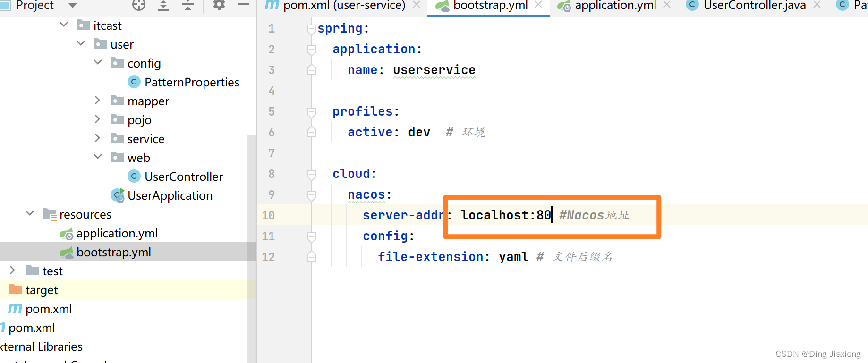Place cursor in localhost:80 server address
This screenshot has height=363, width=868.
point(506,215)
